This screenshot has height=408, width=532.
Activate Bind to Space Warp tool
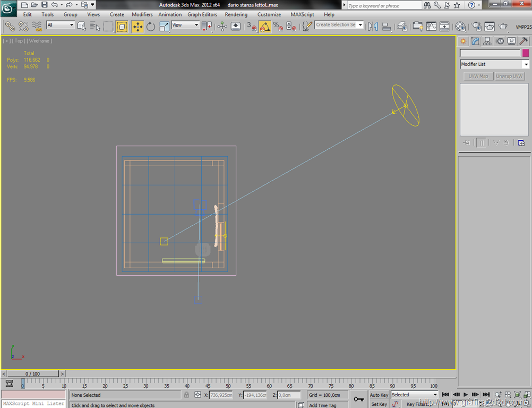(x=37, y=27)
